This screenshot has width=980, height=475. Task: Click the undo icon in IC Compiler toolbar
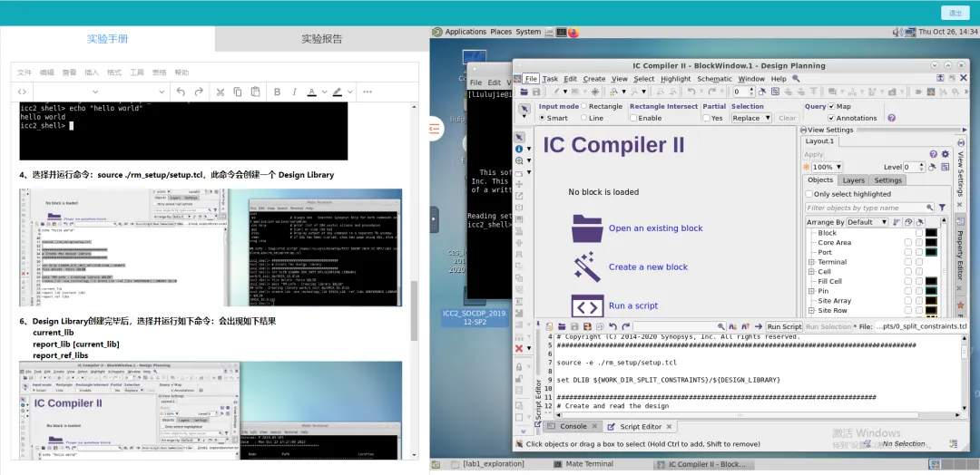691,92
